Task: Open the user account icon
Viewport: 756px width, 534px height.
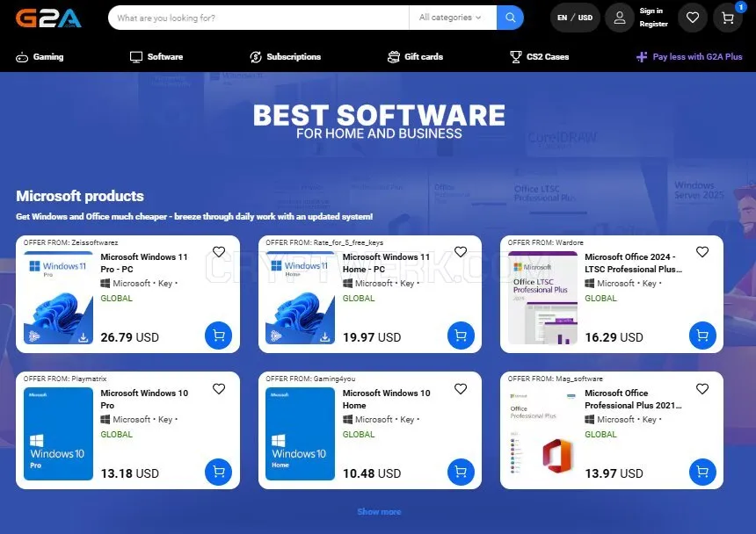Action: 620,18
